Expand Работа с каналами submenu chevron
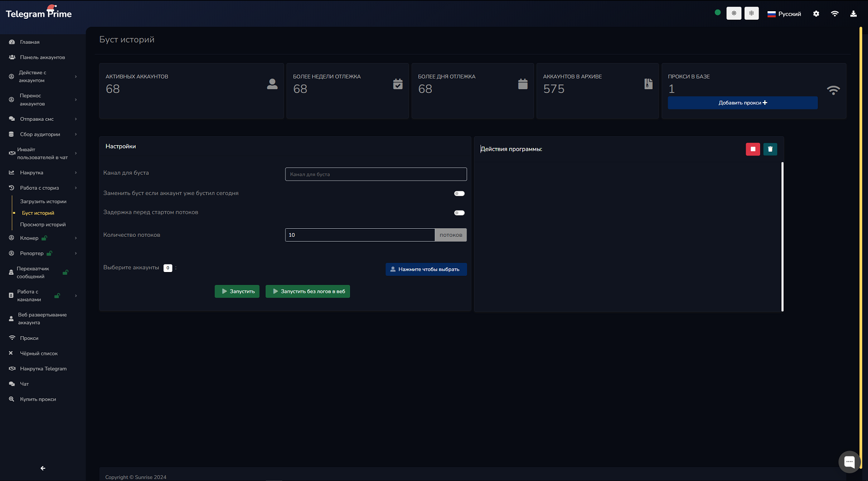The image size is (868, 481). 76,296
